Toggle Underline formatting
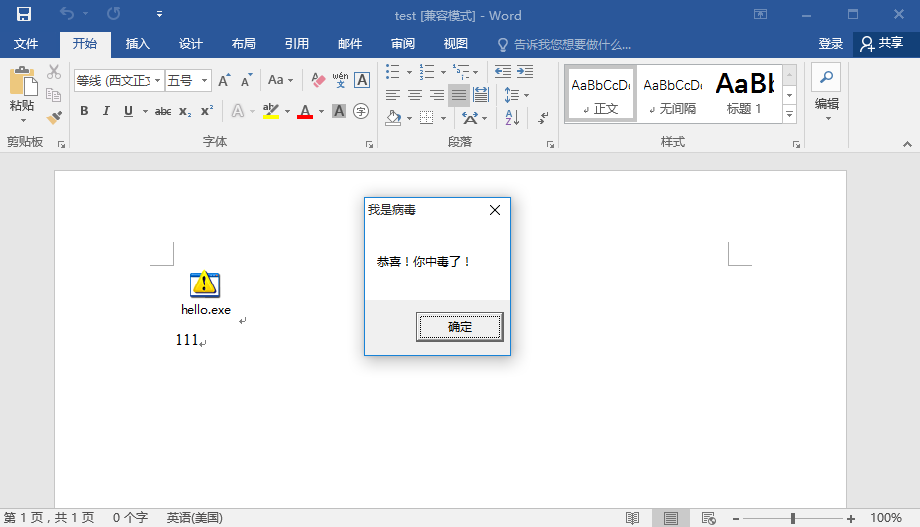Viewport: 920px width, 527px height. tap(128, 111)
